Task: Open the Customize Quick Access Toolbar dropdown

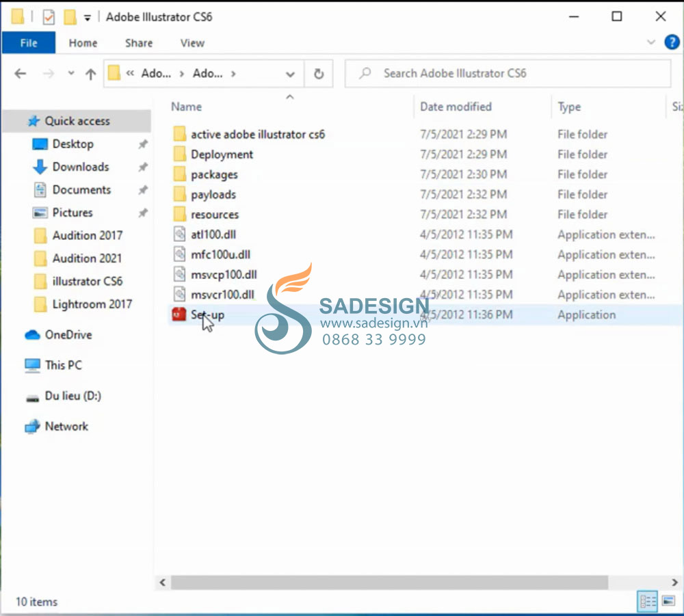Action: tap(88, 18)
